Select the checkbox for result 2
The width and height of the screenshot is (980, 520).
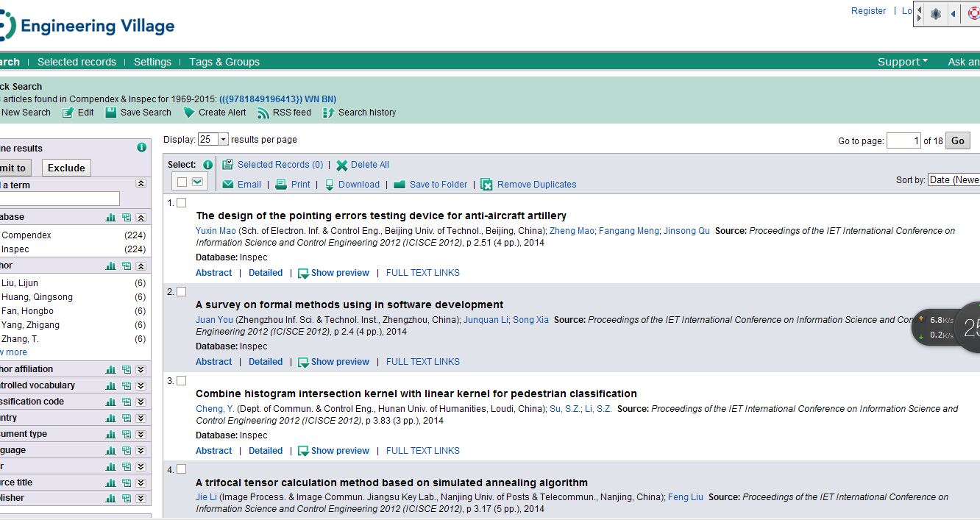tap(182, 292)
